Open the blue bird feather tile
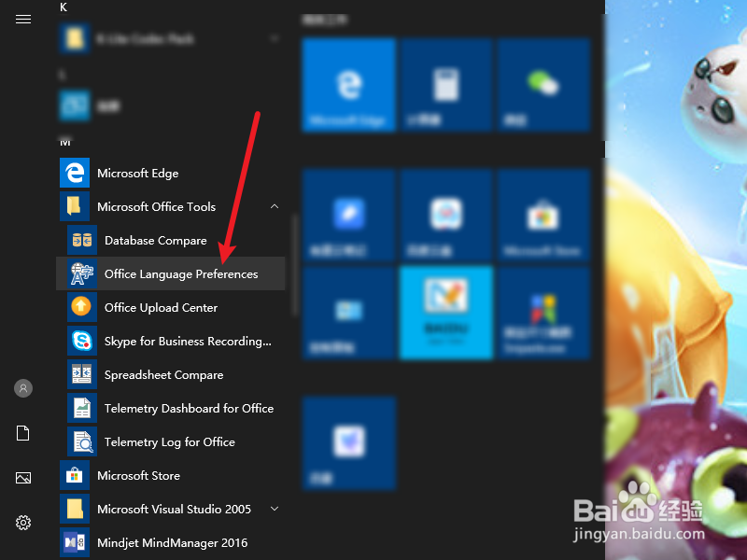The height and width of the screenshot is (560, 747). coord(349,442)
